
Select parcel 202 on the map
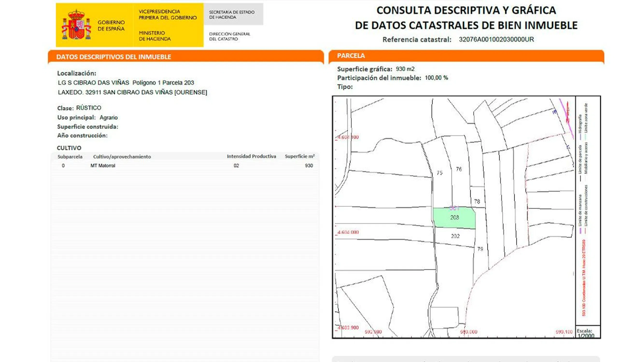pos(455,236)
